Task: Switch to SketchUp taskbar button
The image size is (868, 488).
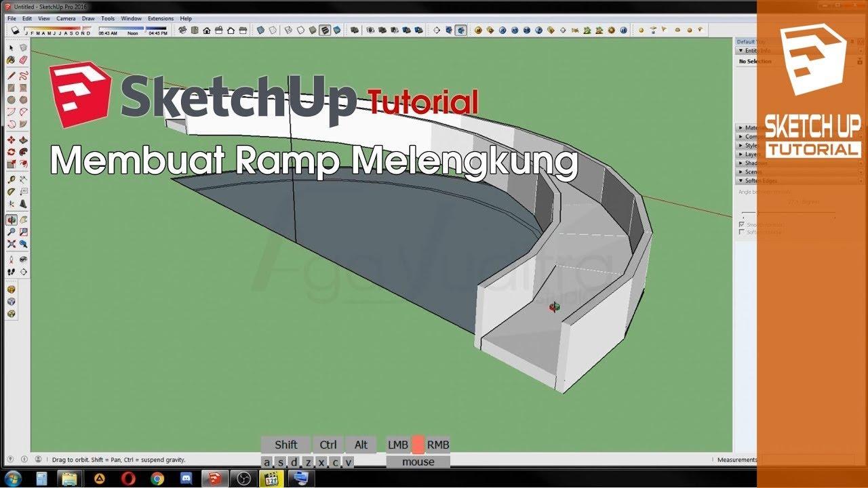Action: tap(216, 479)
